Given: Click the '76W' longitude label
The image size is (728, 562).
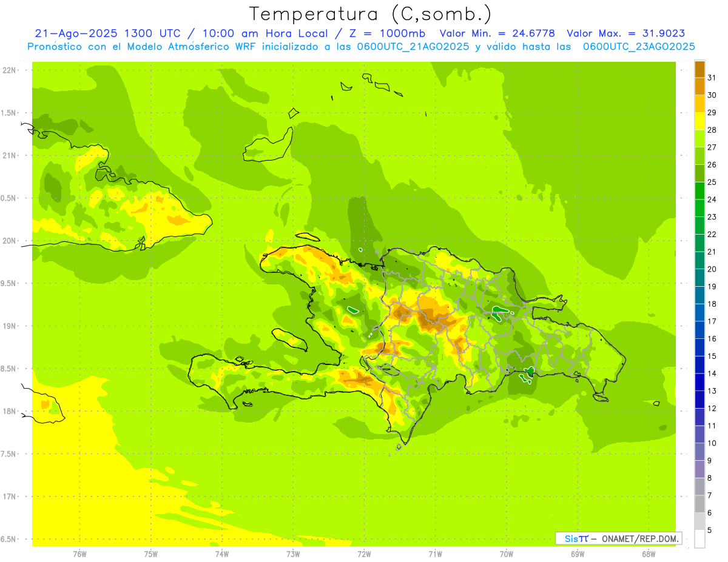Looking at the screenshot, I should (x=79, y=554).
